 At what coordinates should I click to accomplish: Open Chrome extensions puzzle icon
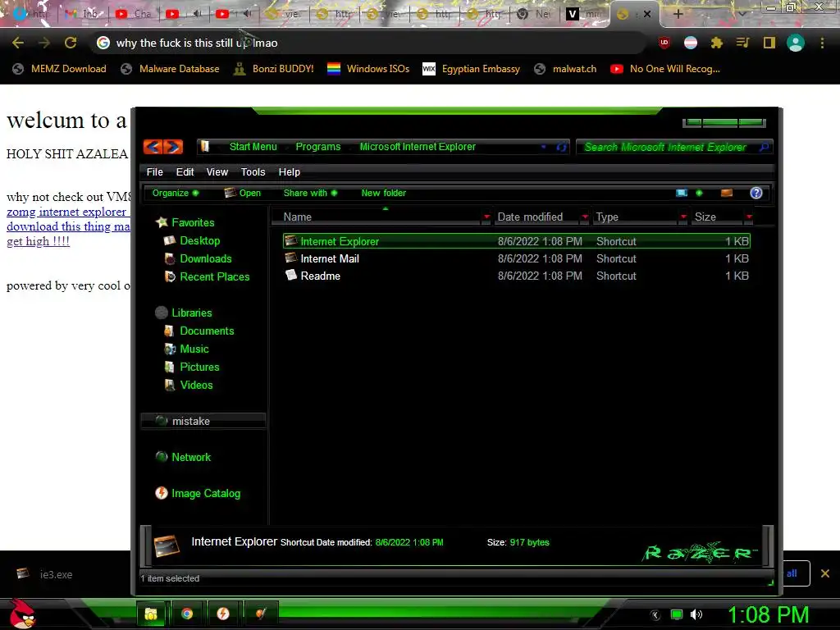[717, 43]
